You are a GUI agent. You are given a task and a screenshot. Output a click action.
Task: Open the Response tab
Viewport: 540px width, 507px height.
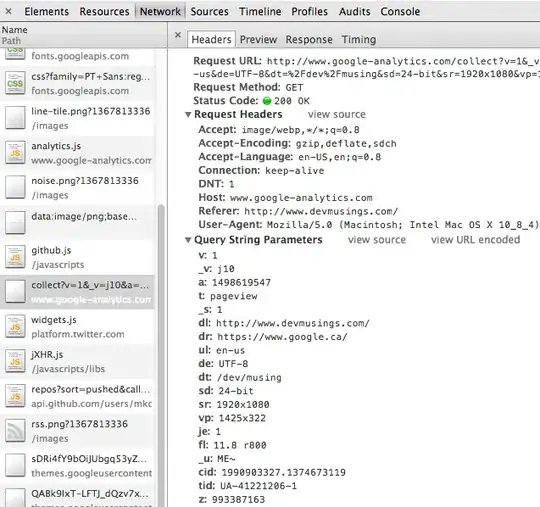tap(309, 40)
